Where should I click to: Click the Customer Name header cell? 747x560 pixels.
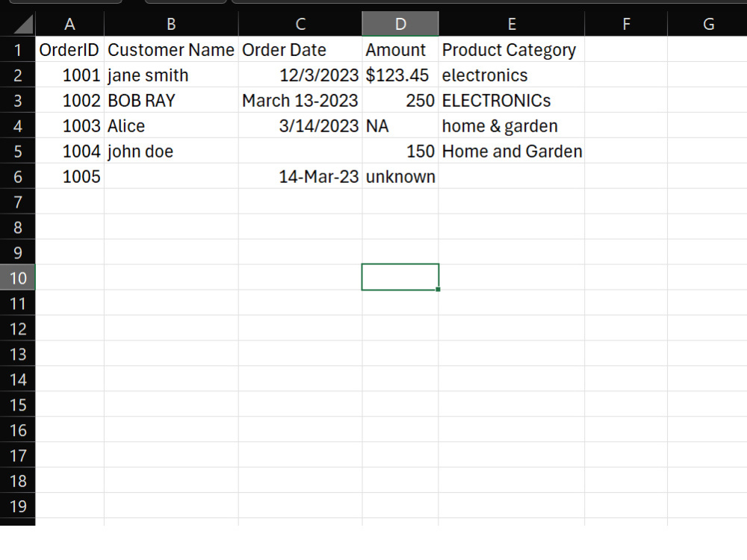[x=171, y=49]
